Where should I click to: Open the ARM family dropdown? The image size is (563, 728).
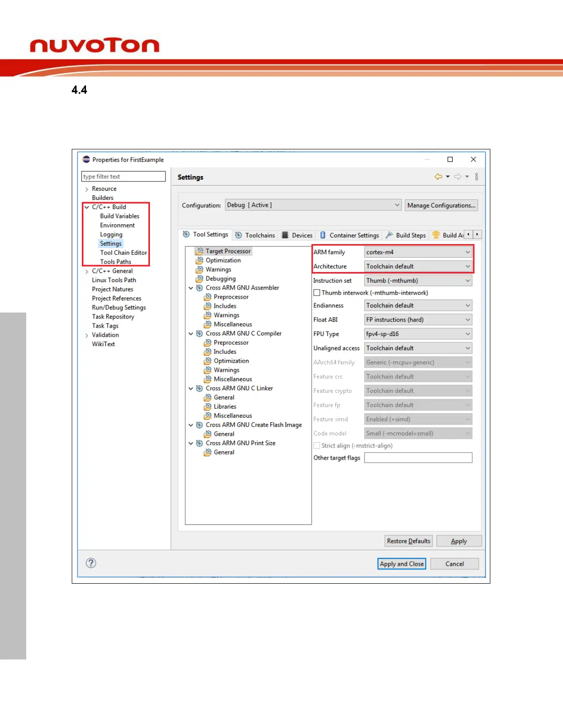(x=418, y=252)
